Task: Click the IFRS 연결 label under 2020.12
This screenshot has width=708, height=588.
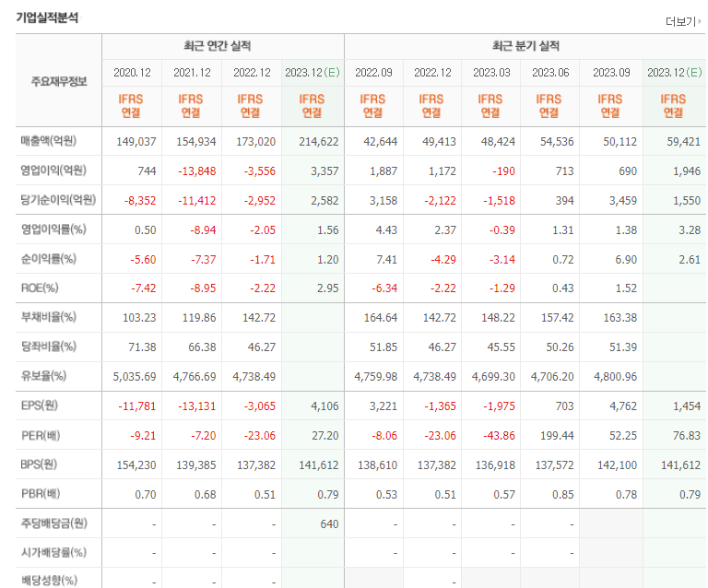Action: (131, 106)
